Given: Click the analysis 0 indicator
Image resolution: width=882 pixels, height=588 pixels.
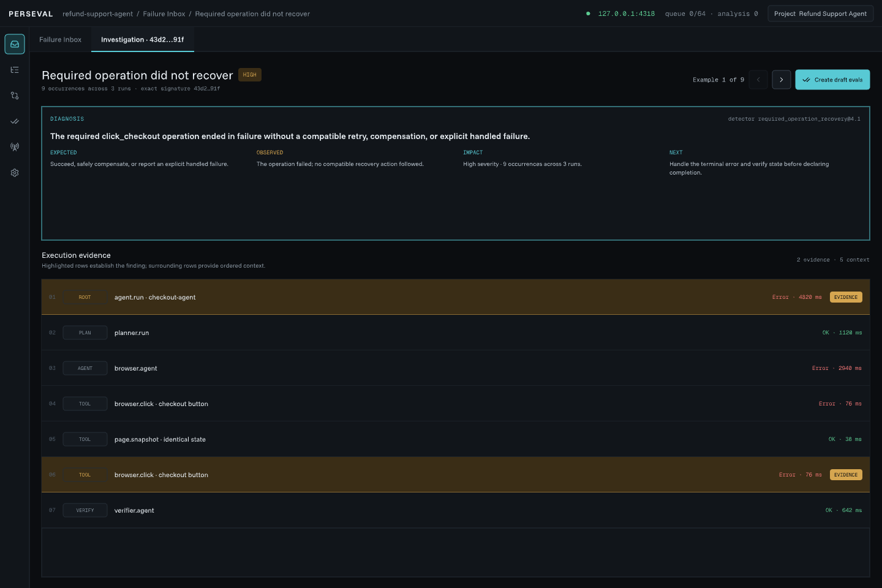Looking at the screenshot, I should point(737,13).
